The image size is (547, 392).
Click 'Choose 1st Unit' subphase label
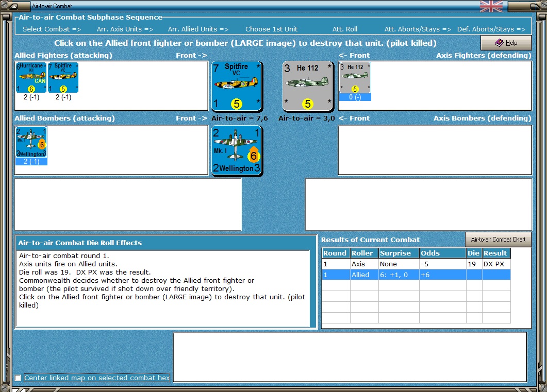pos(271,29)
